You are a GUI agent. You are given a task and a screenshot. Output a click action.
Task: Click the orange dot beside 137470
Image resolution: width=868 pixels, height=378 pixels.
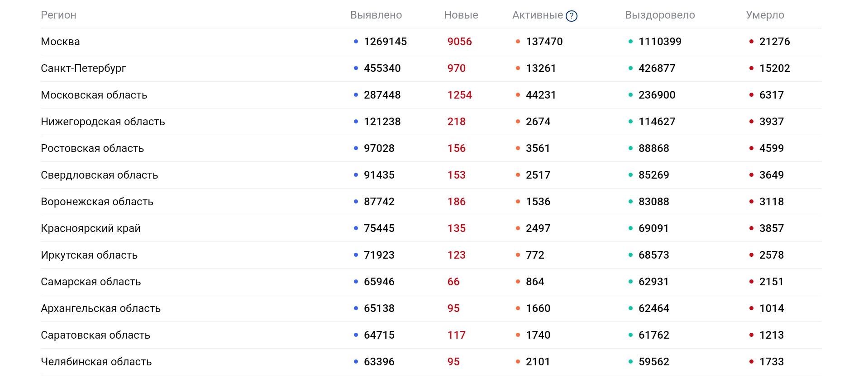pos(518,42)
